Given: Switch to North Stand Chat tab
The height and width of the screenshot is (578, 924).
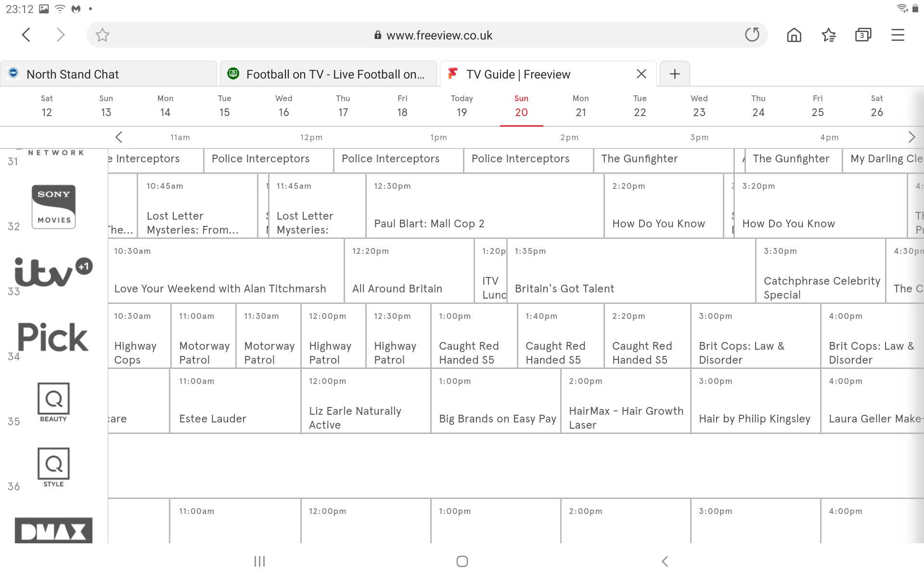Looking at the screenshot, I should point(109,74).
